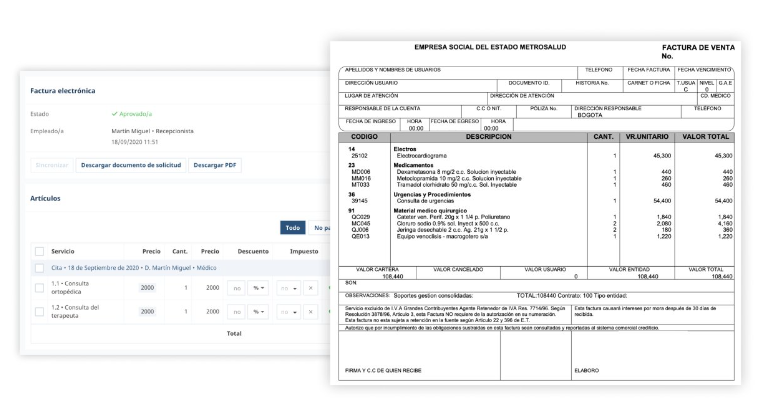This screenshot has width=773, height=408.
Task: Click price 2000 of Consulta ortopédica
Action: (x=147, y=288)
